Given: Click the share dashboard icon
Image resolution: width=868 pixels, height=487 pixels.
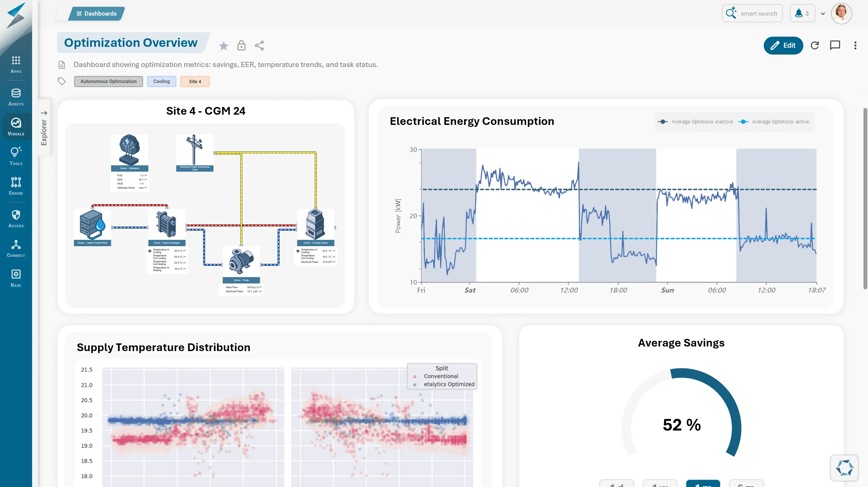Looking at the screenshot, I should point(259,45).
